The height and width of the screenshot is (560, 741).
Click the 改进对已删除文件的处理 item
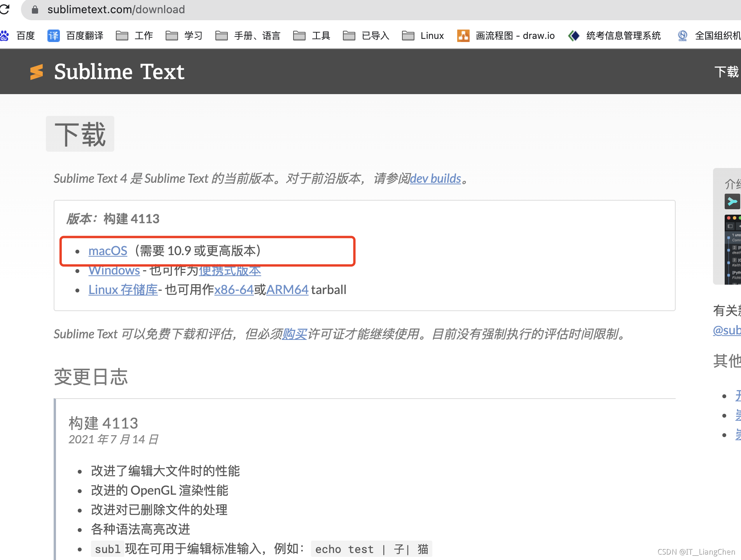pos(159,510)
